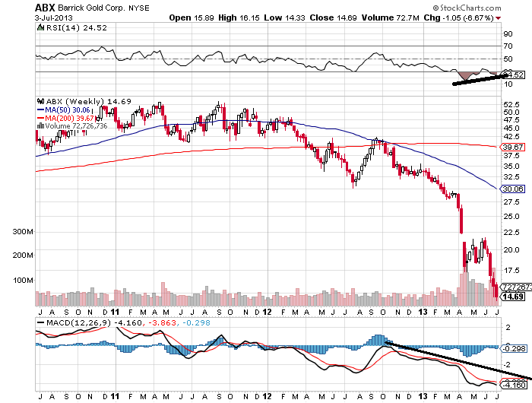532x403 pixels.
Task: Click the MA(200) 39.67 legend label
Action: [x=70, y=118]
